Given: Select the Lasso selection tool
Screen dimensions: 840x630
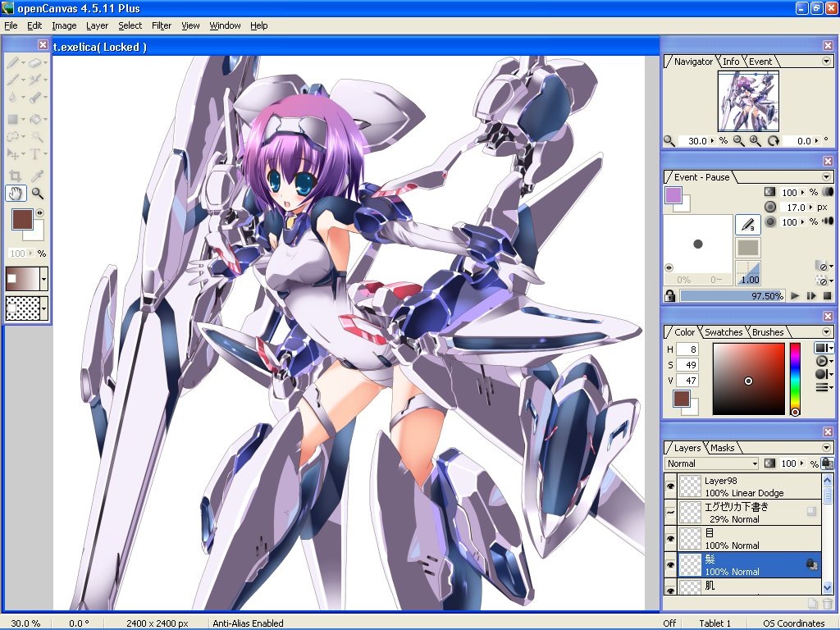Looking at the screenshot, I should click(13, 137).
